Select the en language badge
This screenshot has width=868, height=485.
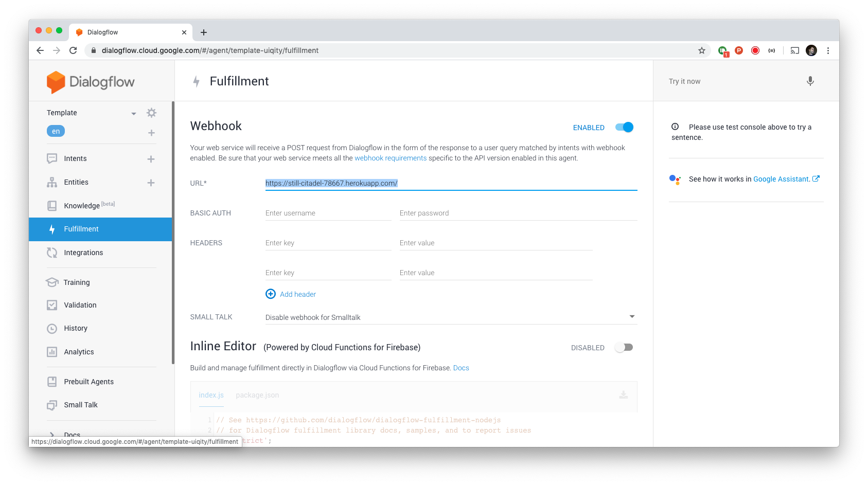click(56, 131)
